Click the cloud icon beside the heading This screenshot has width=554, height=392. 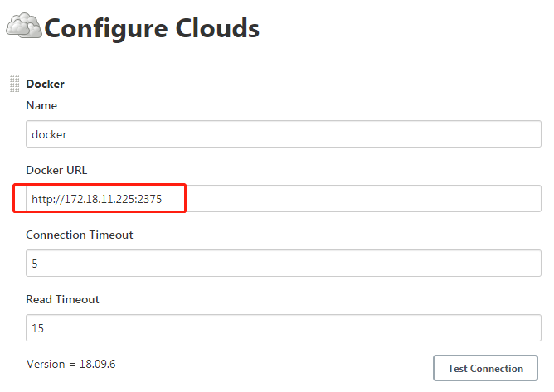point(24,27)
